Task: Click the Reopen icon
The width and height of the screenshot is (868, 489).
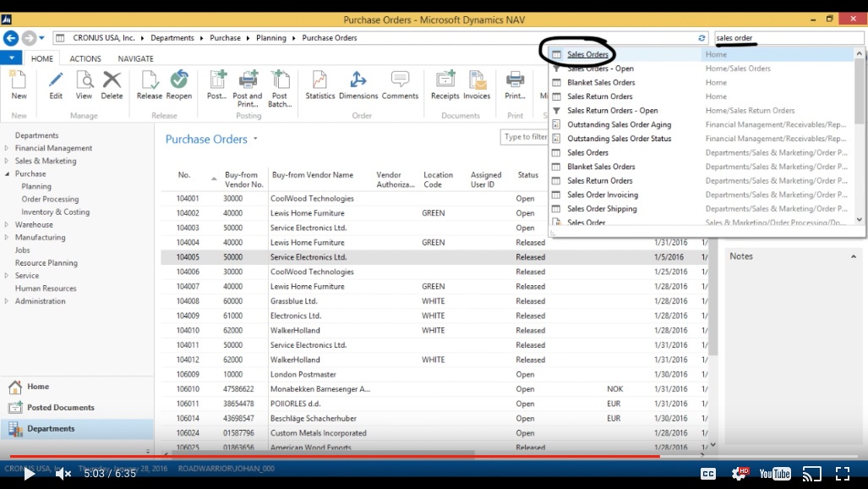Action: pos(179,80)
